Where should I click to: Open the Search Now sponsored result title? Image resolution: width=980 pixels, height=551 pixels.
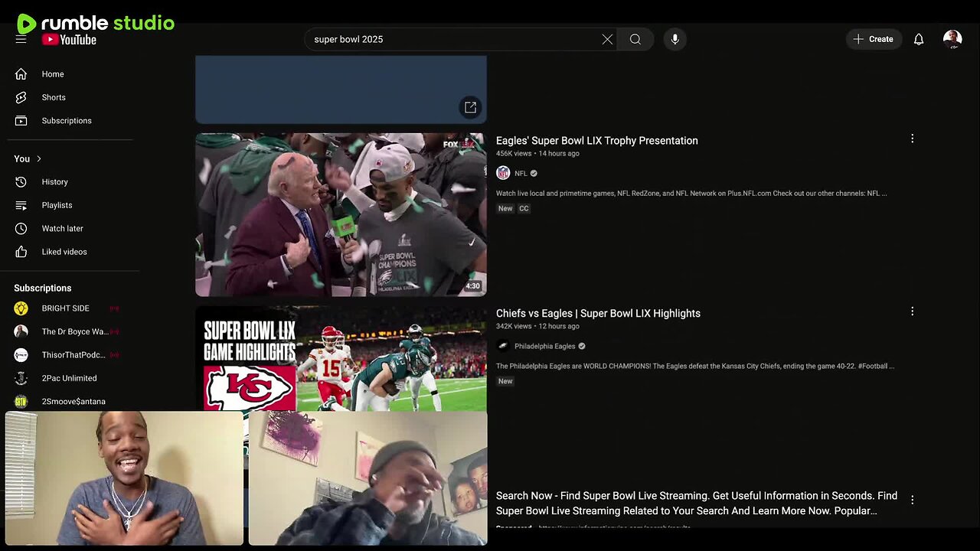[697, 504]
